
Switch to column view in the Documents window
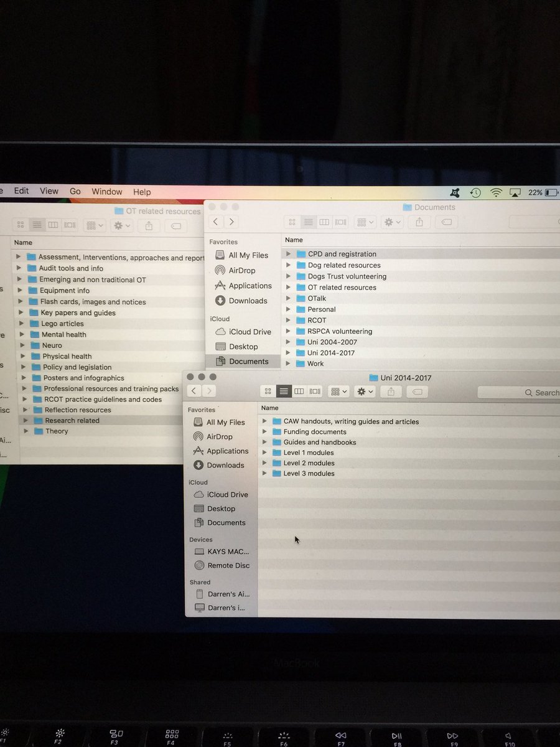(325, 222)
